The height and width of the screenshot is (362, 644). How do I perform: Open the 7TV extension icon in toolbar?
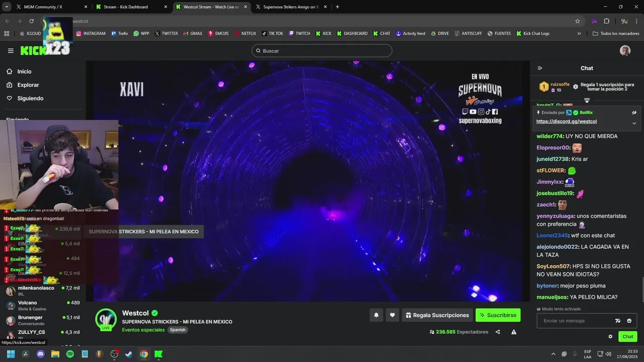(594, 21)
